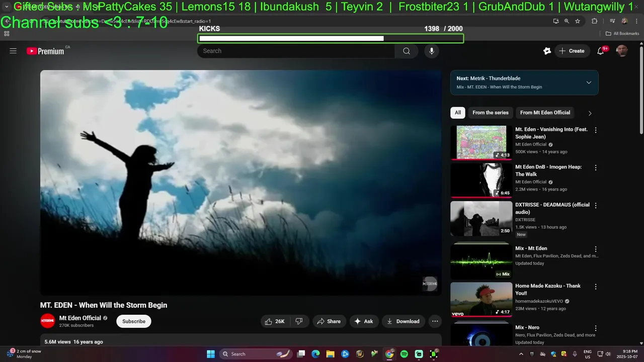Click the Windows Start button
644x362 pixels.
(x=211, y=354)
